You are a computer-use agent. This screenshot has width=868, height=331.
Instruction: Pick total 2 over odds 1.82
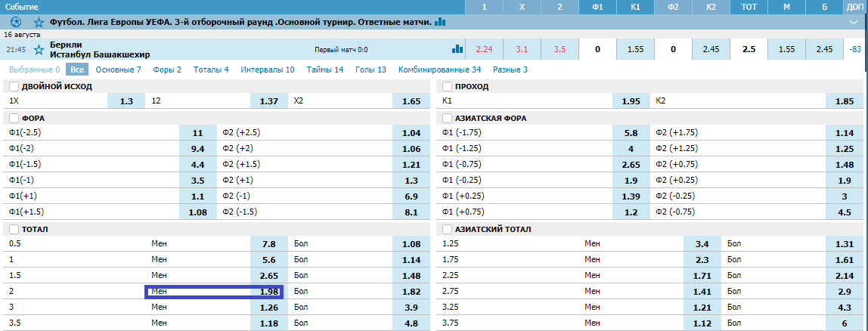pos(411,291)
